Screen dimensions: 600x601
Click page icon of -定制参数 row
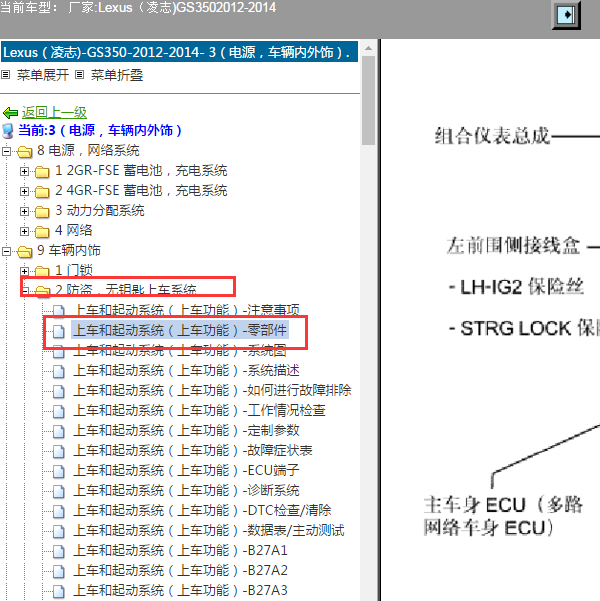point(59,431)
